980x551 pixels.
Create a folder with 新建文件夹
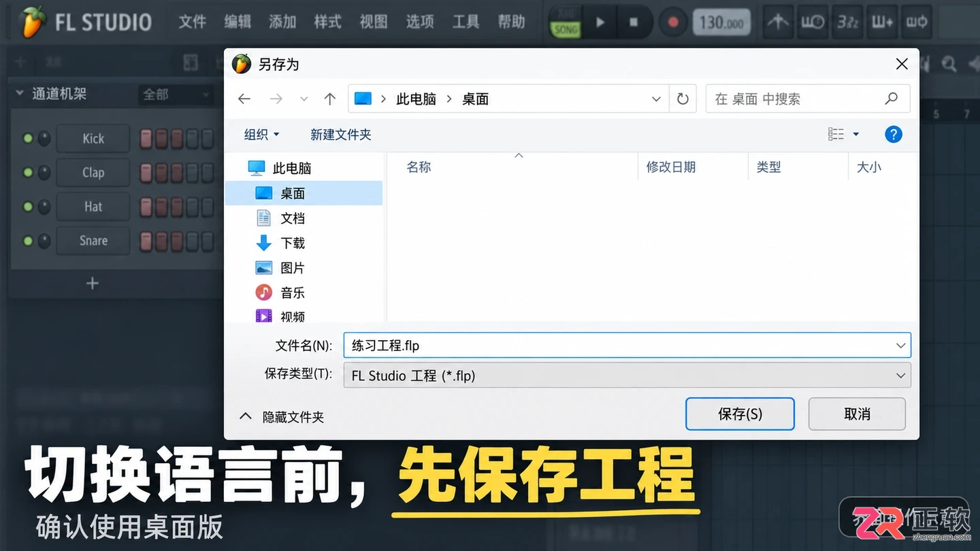(341, 135)
